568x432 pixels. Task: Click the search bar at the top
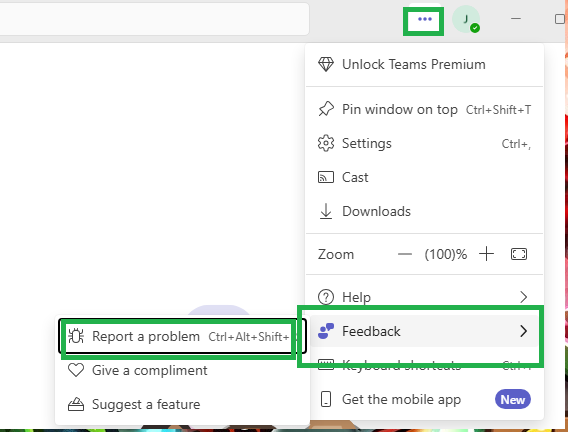(154, 19)
